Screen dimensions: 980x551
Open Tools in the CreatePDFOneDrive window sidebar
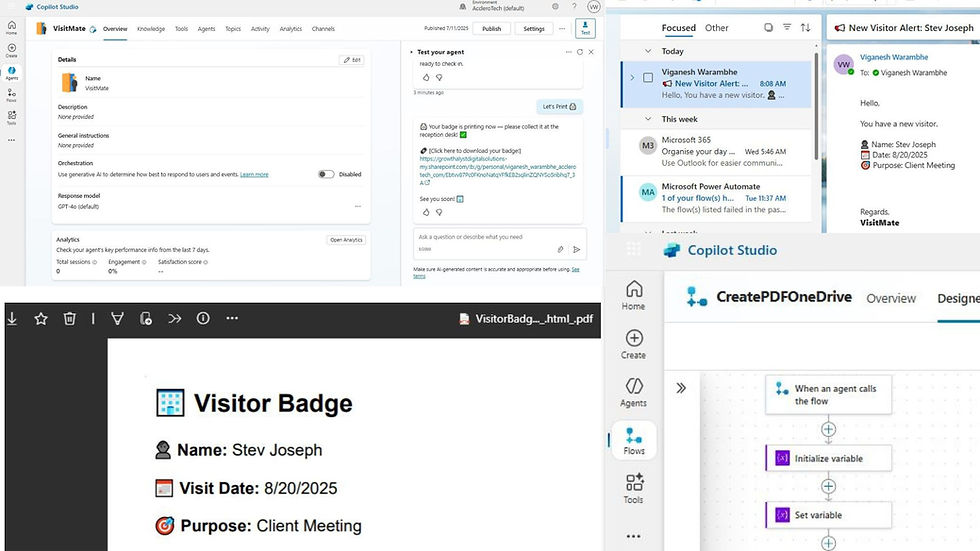pyautogui.click(x=634, y=489)
